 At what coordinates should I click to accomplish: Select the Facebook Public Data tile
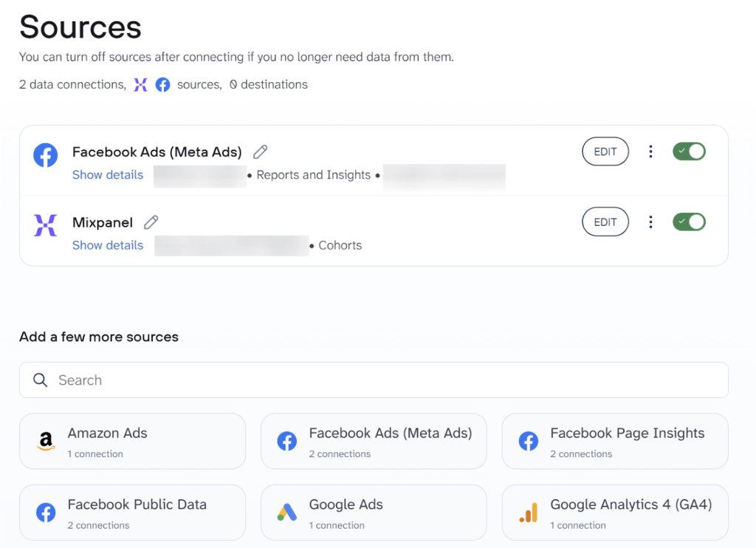(x=133, y=512)
